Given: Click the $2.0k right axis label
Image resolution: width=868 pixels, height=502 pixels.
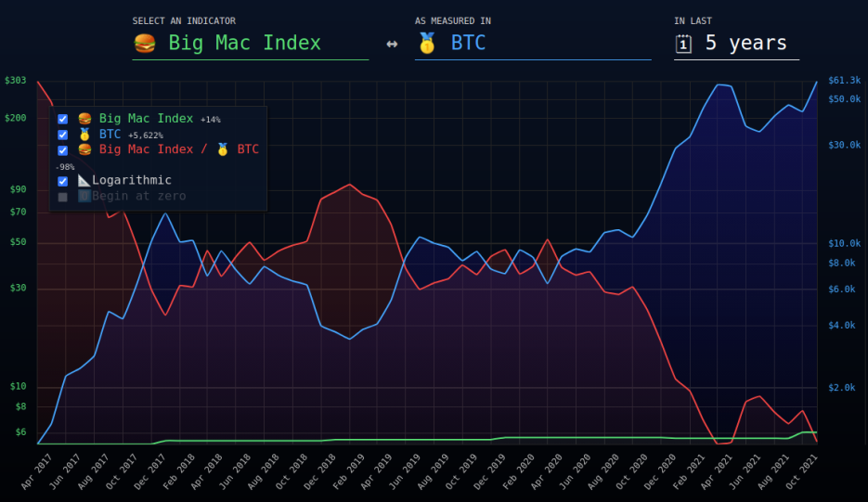Looking at the screenshot, I should (842, 388).
